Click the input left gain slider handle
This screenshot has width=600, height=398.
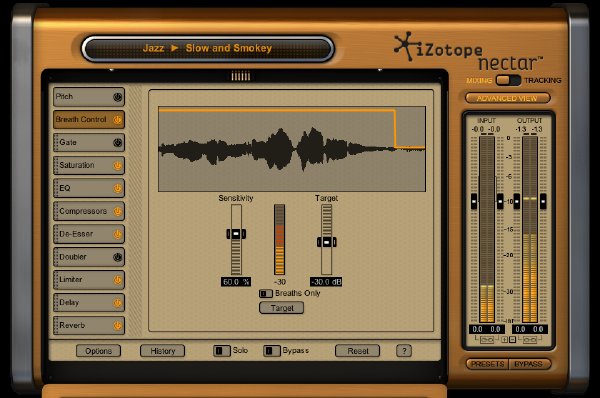tap(474, 201)
